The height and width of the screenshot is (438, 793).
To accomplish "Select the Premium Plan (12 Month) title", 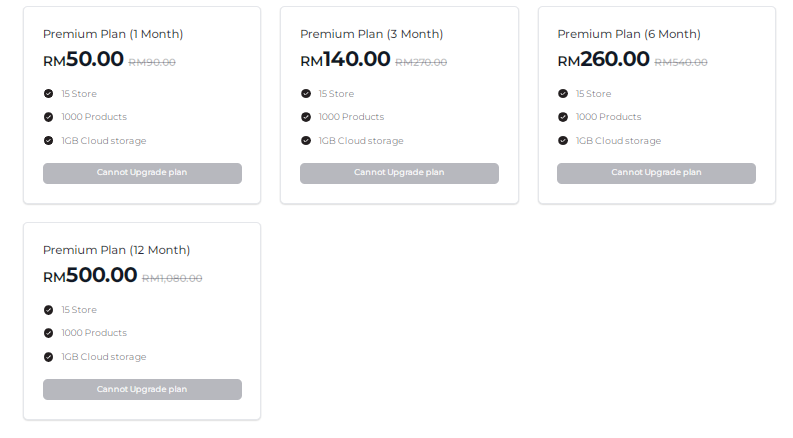I will 116,250.
